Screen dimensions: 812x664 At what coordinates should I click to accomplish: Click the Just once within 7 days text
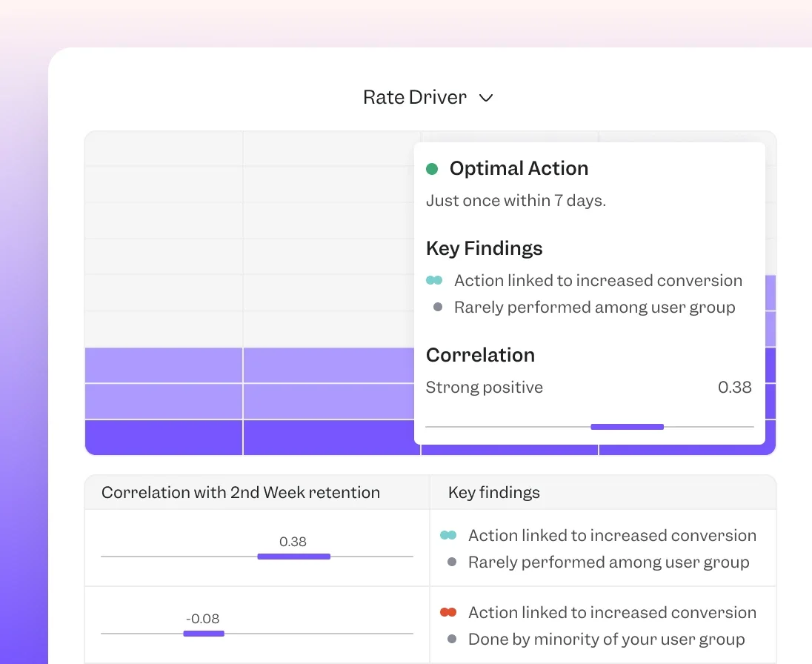516,201
